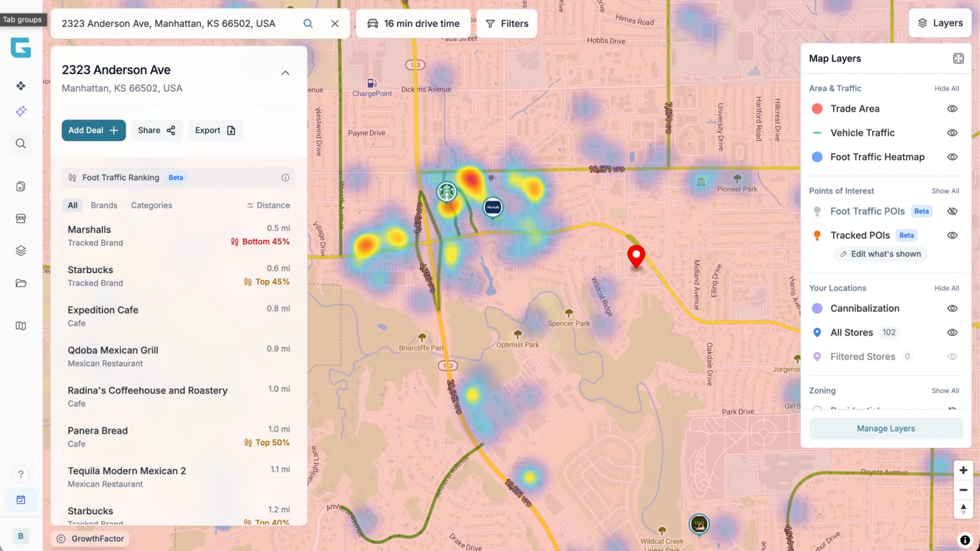Click the address search input field

(x=178, y=23)
